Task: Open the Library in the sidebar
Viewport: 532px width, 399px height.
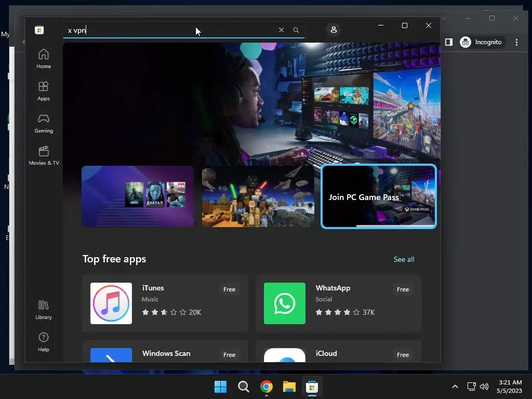Action: coord(44,310)
